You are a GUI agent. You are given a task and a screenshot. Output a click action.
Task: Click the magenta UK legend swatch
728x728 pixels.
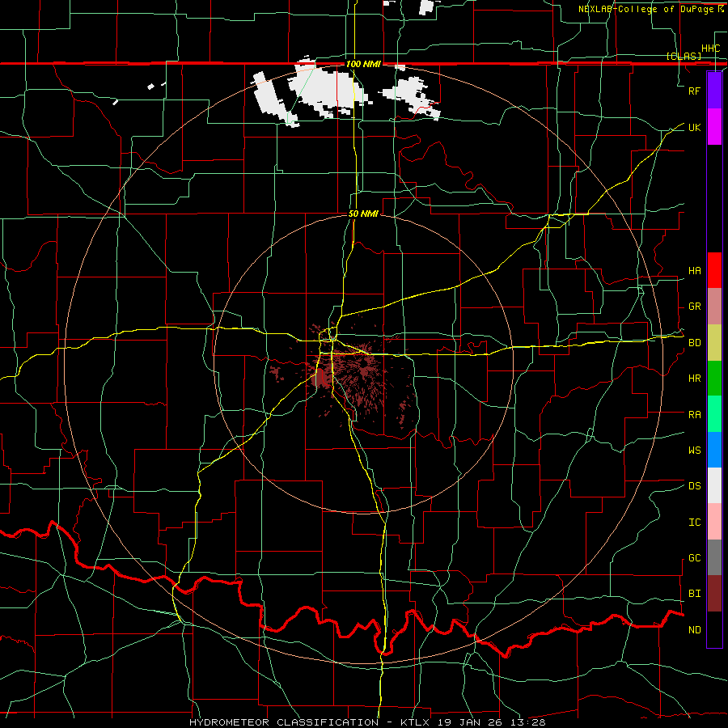click(714, 127)
